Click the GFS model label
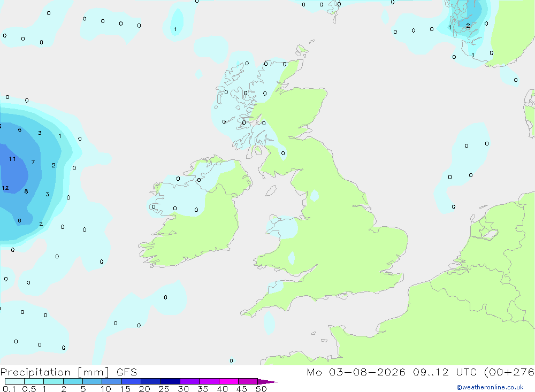The height and width of the screenshot is (392, 535). coord(127,372)
